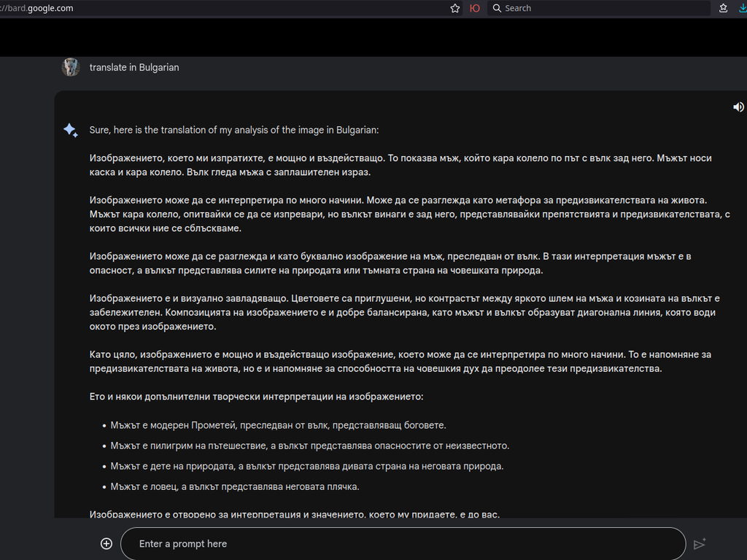Submit the prompt with the send icon

[700, 543]
